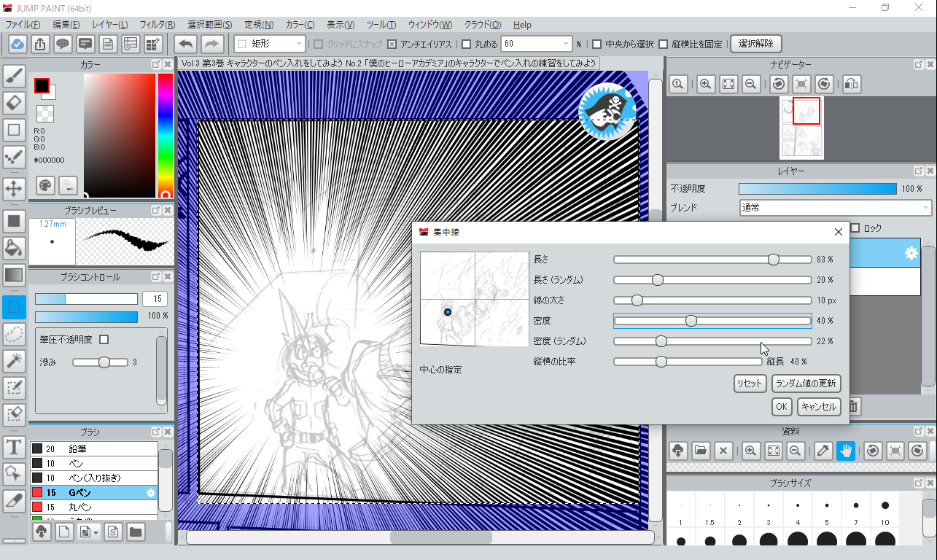The height and width of the screenshot is (560, 937).
Task: Enable the 丸める checkbox
Action: point(467,44)
